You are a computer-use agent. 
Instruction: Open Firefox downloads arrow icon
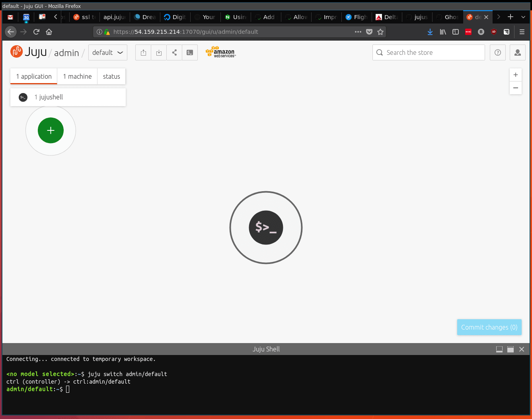[x=430, y=32]
